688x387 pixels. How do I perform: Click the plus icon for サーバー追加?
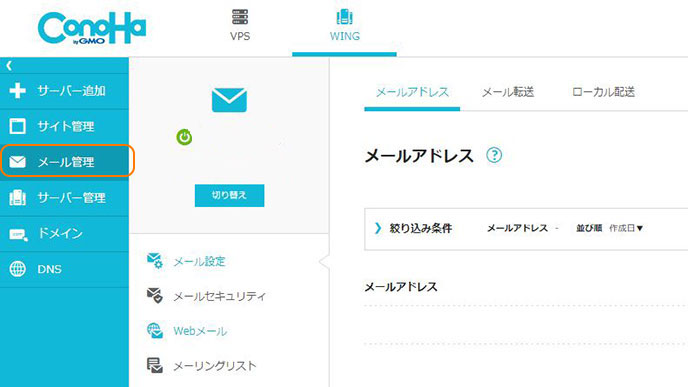coord(18,91)
